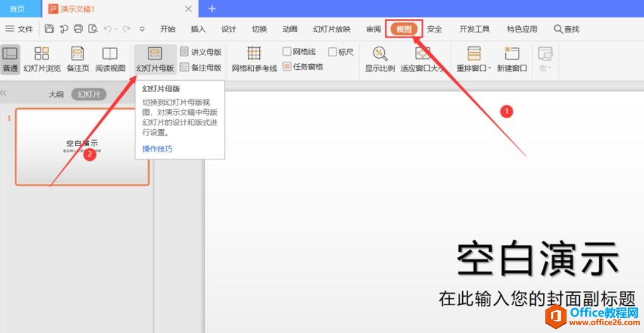The height and width of the screenshot is (333, 644).
Task: Switch to the 插入 ribbon tab
Action: tap(198, 29)
